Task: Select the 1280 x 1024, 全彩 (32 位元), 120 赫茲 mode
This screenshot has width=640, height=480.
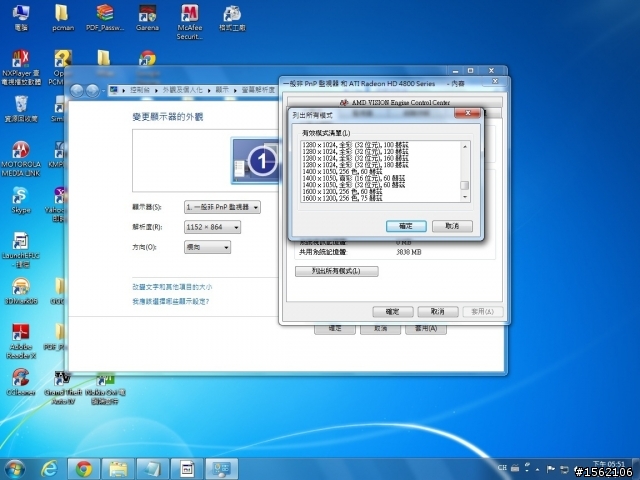Action: (x=355, y=151)
